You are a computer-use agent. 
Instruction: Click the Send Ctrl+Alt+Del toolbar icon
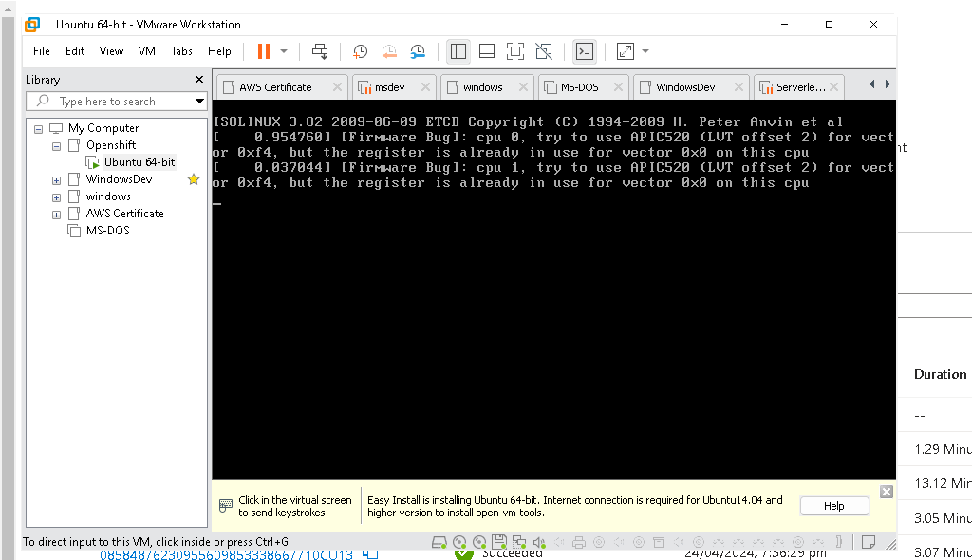pyautogui.click(x=320, y=51)
